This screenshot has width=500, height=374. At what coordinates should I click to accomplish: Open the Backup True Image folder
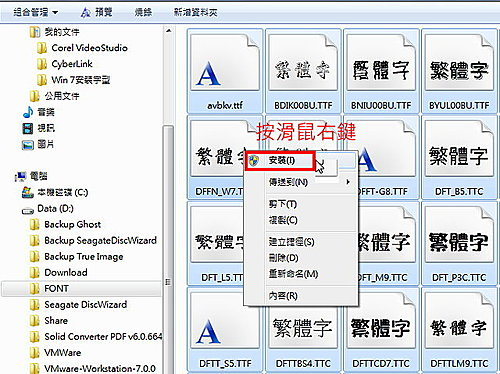tap(76, 257)
